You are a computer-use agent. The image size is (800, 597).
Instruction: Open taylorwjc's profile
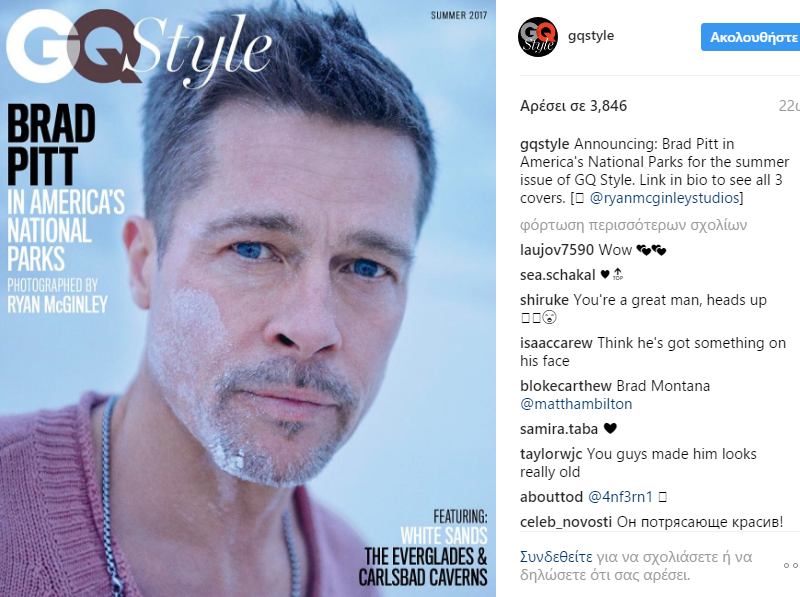click(552, 454)
